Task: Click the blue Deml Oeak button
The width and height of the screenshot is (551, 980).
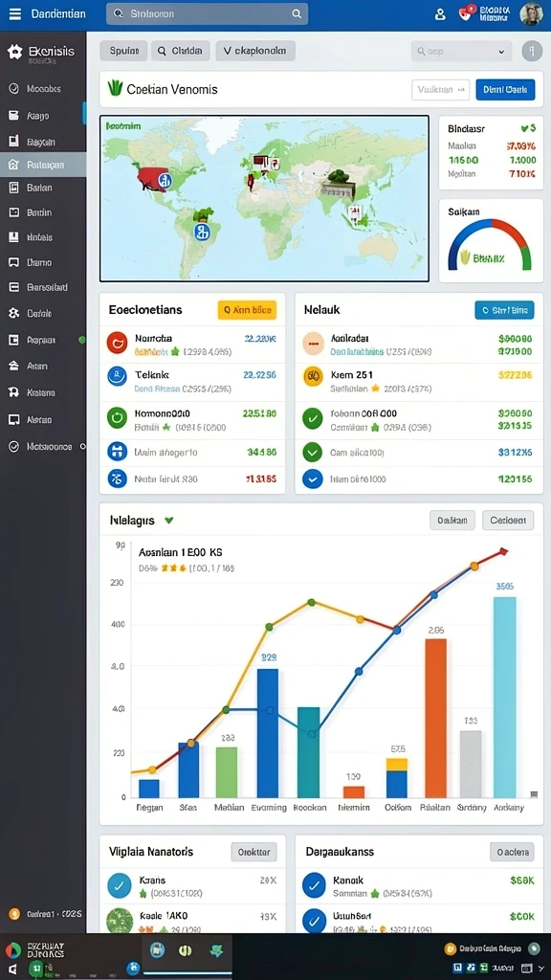Action: tap(505, 89)
